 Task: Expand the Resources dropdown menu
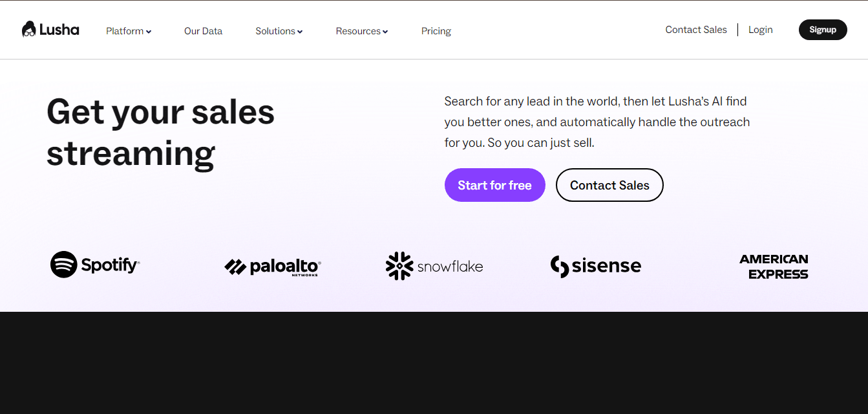point(361,31)
